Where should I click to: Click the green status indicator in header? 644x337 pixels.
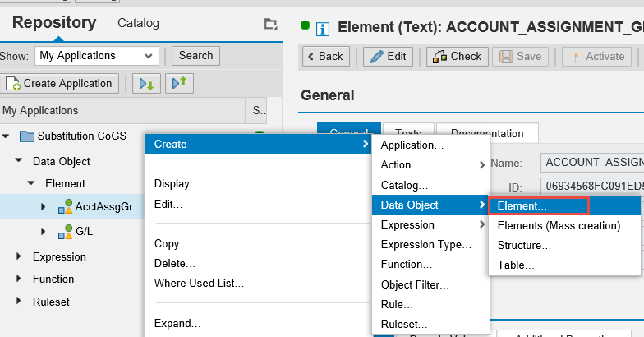click(306, 25)
